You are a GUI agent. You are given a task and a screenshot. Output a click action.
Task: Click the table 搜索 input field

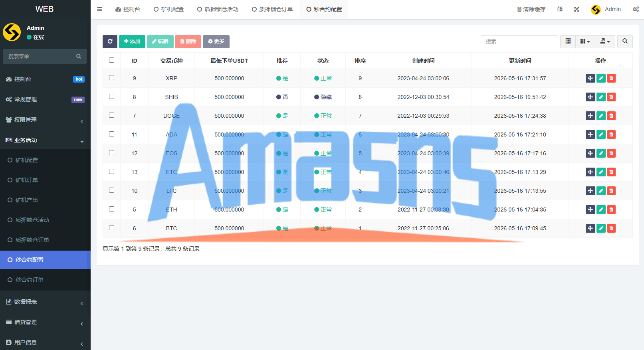point(519,42)
